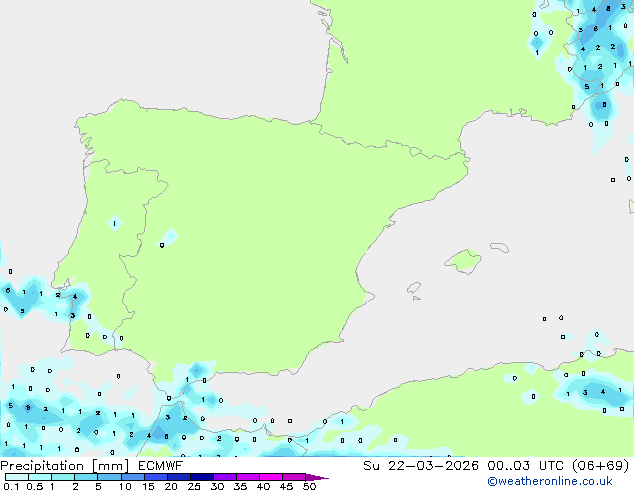Select the 1–2 mm legend swatch
634x490 pixels.
[63, 477]
